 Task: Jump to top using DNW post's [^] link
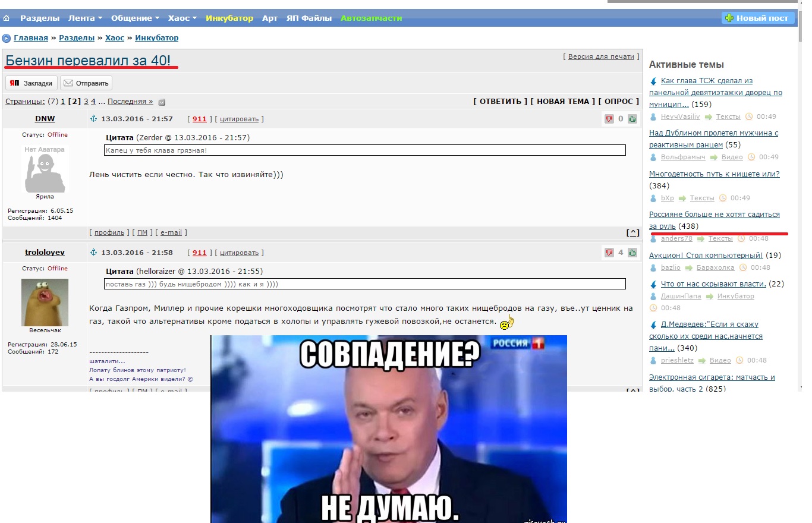pyautogui.click(x=634, y=233)
